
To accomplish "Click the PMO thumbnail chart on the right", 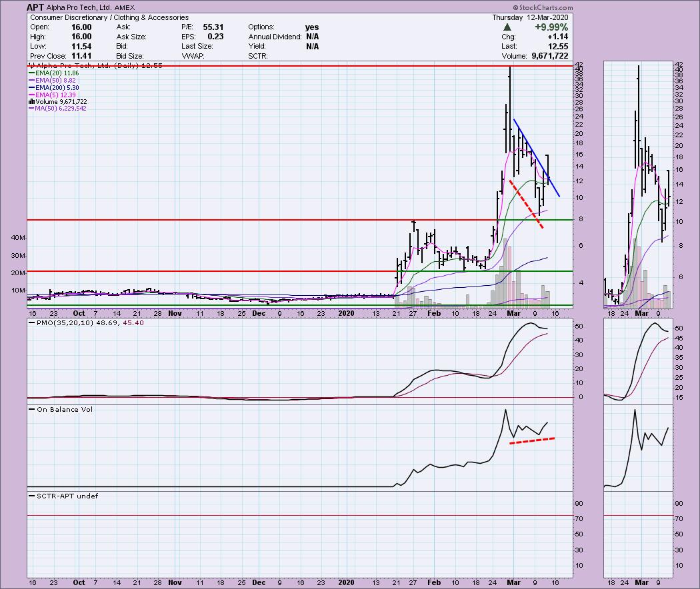I will tap(637, 361).
